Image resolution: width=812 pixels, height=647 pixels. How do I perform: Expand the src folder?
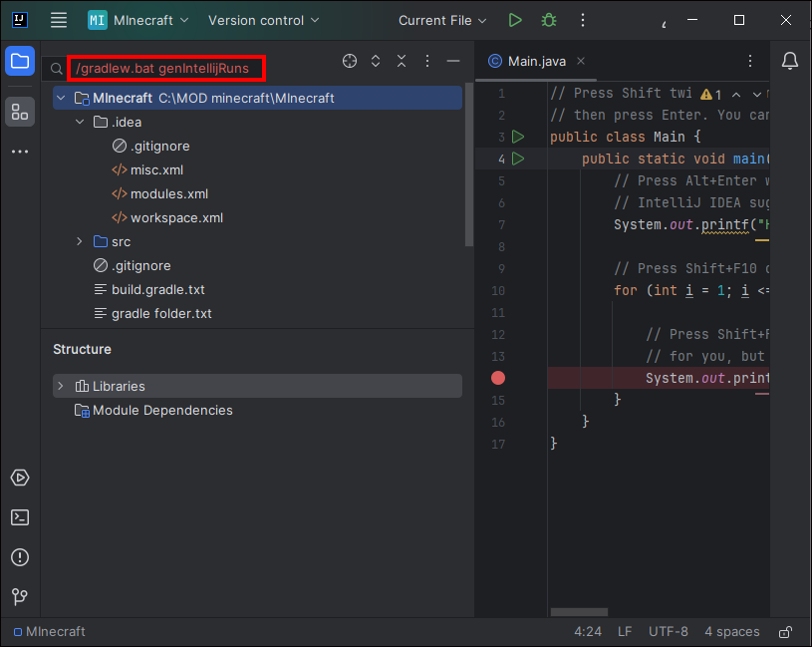(81, 242)
